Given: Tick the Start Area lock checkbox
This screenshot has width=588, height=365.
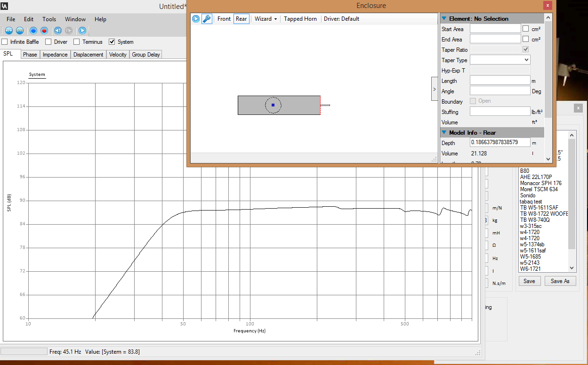Looking at the screenshot, I should click(525, 29).
